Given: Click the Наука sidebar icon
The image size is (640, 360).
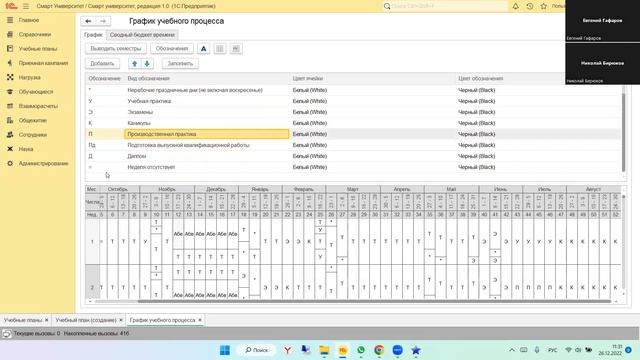Looking at the screenshot, I should pyautogui.click(x=10, y=149).
